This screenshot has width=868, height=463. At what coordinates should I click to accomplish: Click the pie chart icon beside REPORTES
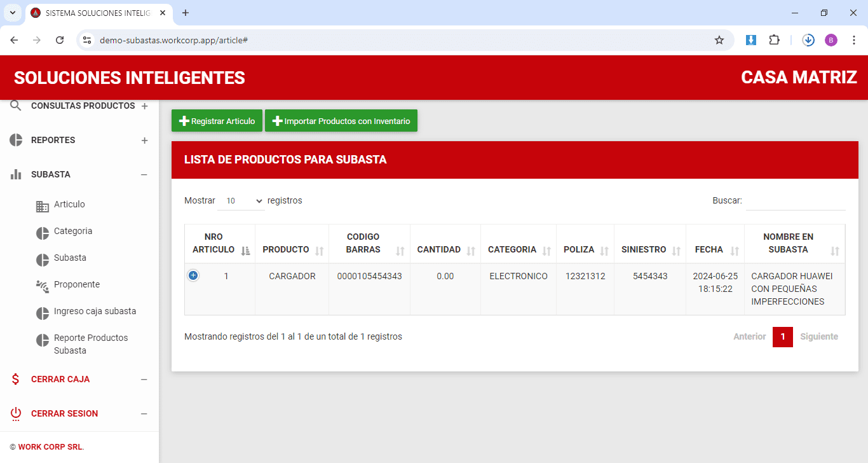pos(16,140)
